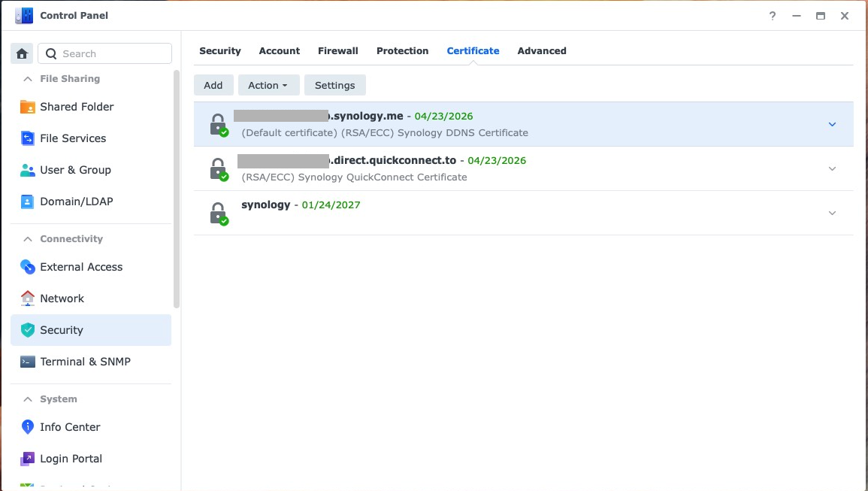Screen dimensions: 868x491
Task: Collapse the File Sharing section
Action: point(28,79)
